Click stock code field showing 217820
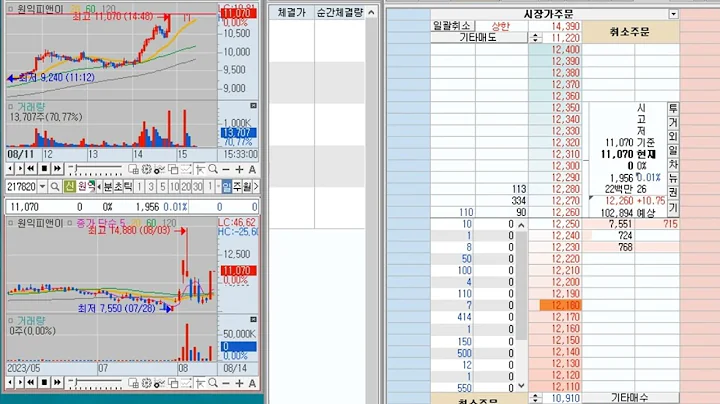The image size is (720, 404). click(21, 186)
